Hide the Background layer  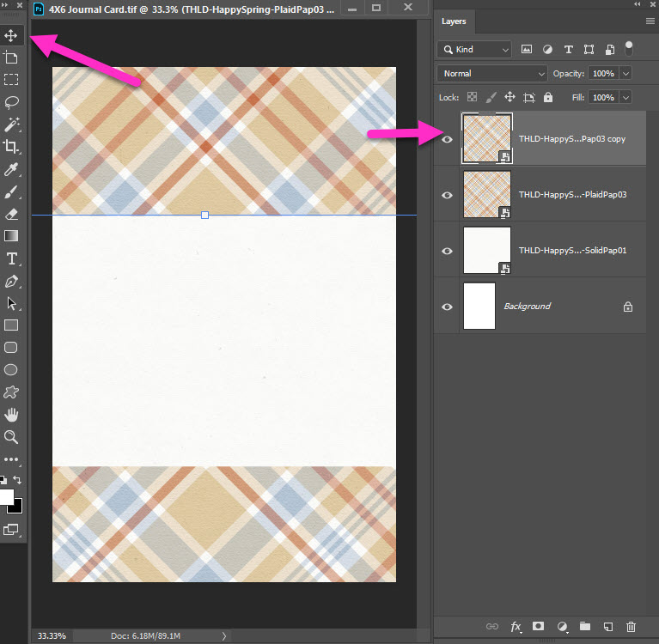(447, 307)
